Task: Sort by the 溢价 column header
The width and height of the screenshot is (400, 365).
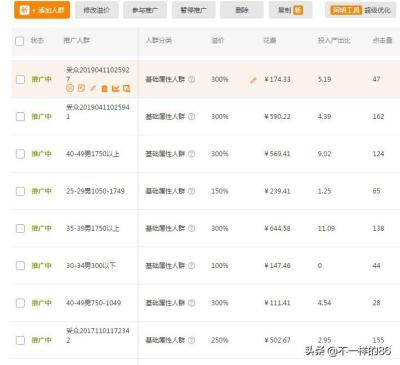Action: click(218, 41)
